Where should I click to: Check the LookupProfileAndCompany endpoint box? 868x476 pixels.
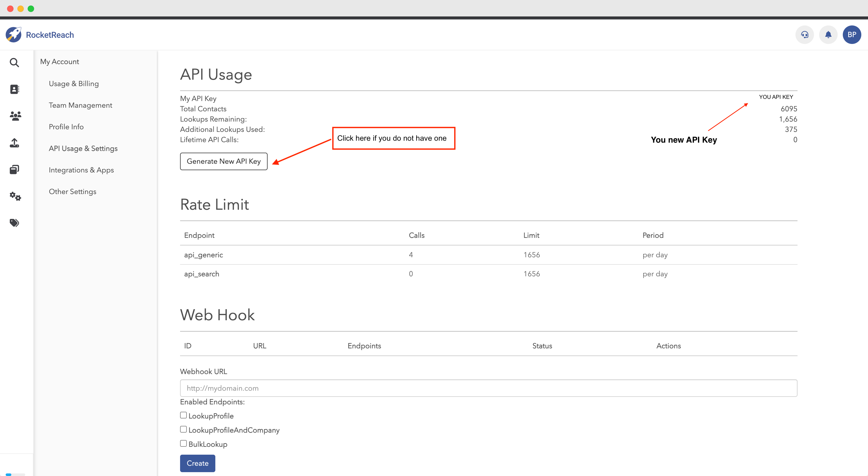tap(183, 429)
